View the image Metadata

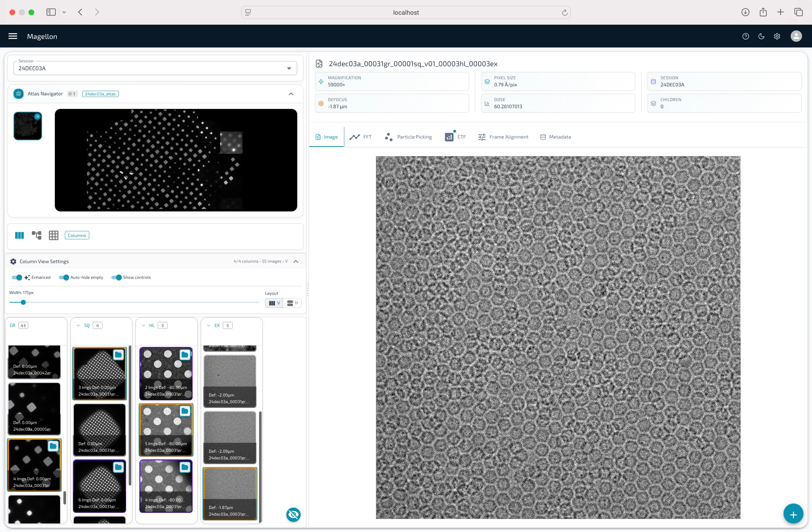(x=556, y=137)
